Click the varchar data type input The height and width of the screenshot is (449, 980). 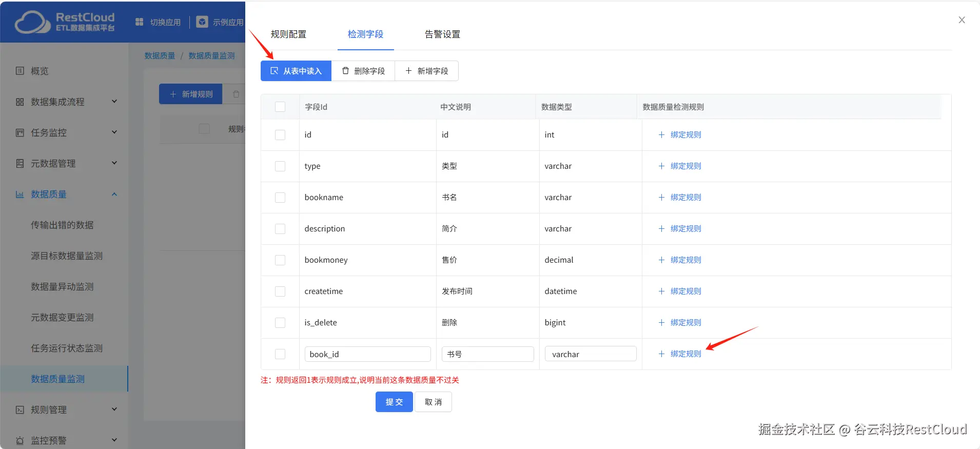coord(591,354)
